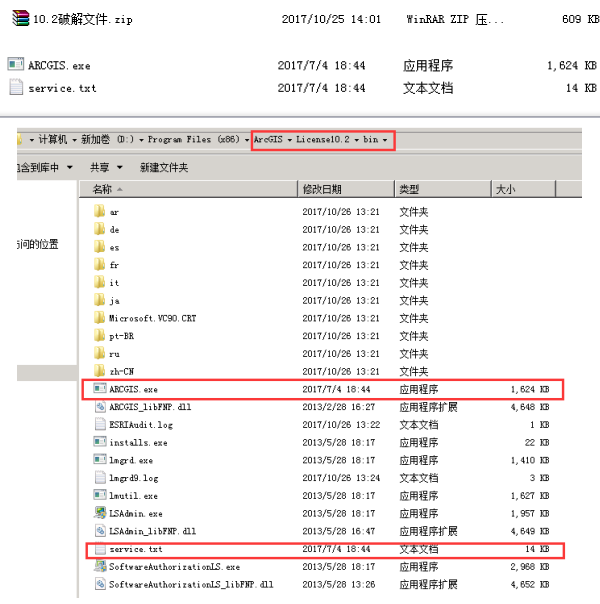Click the SoftwareAuthorizationLS.exe icon
Screen dimensions: 600x604
click(x=100, y=566)
